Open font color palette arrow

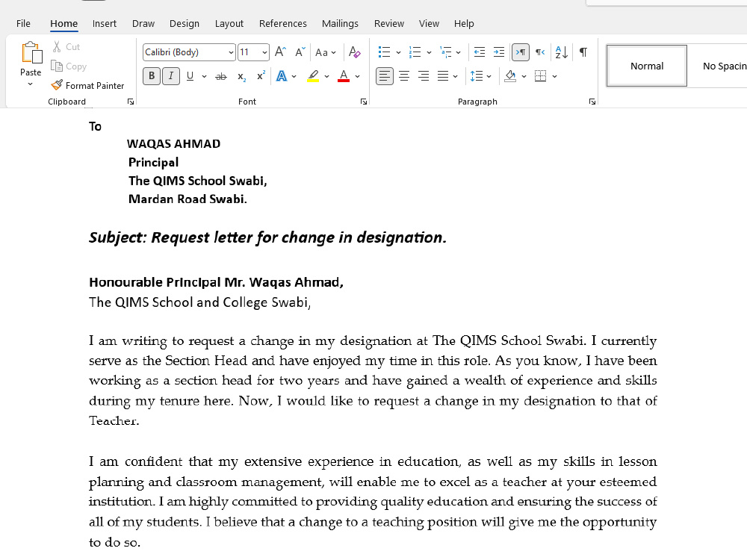(x=357, y=76)
